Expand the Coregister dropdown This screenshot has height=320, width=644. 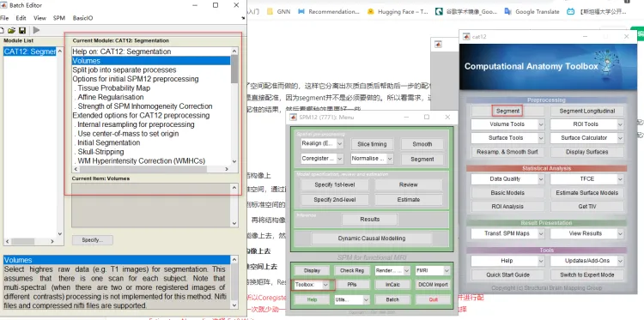(x=322, y=159)
